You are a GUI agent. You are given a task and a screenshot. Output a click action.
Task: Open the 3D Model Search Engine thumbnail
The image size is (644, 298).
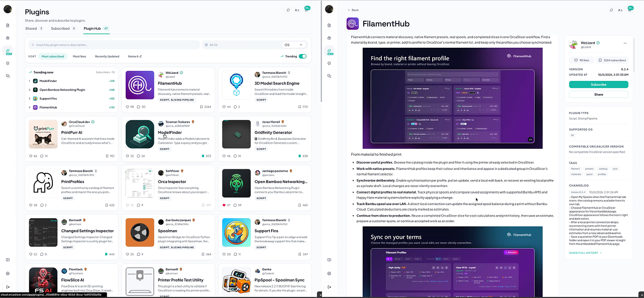[x=236, y=85]
